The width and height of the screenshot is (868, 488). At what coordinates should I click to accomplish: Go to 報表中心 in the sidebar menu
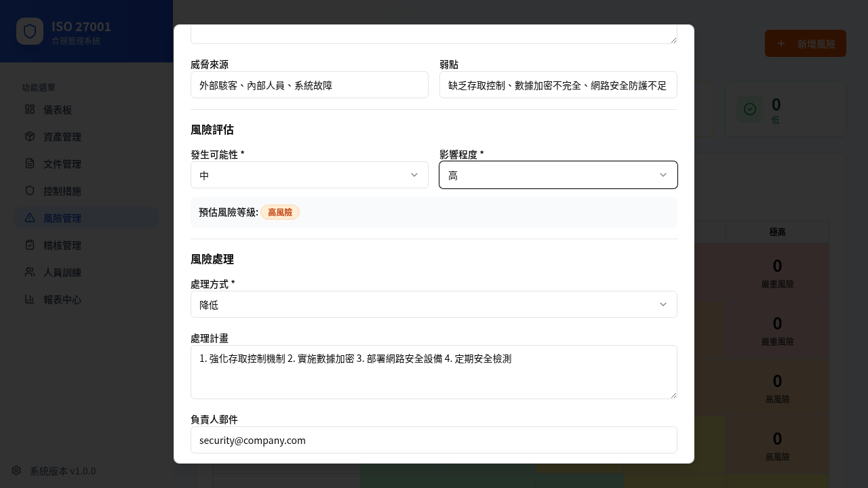tap(62, 300)
